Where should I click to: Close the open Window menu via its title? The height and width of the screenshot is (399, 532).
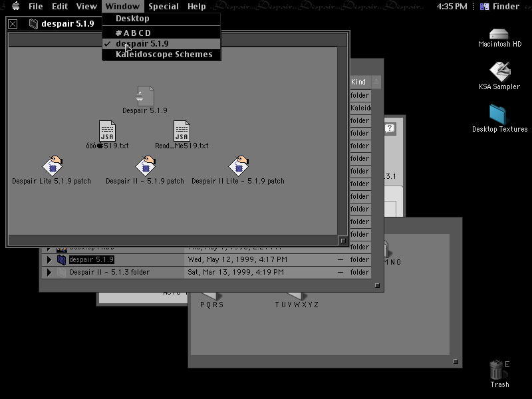pos(122,6)
